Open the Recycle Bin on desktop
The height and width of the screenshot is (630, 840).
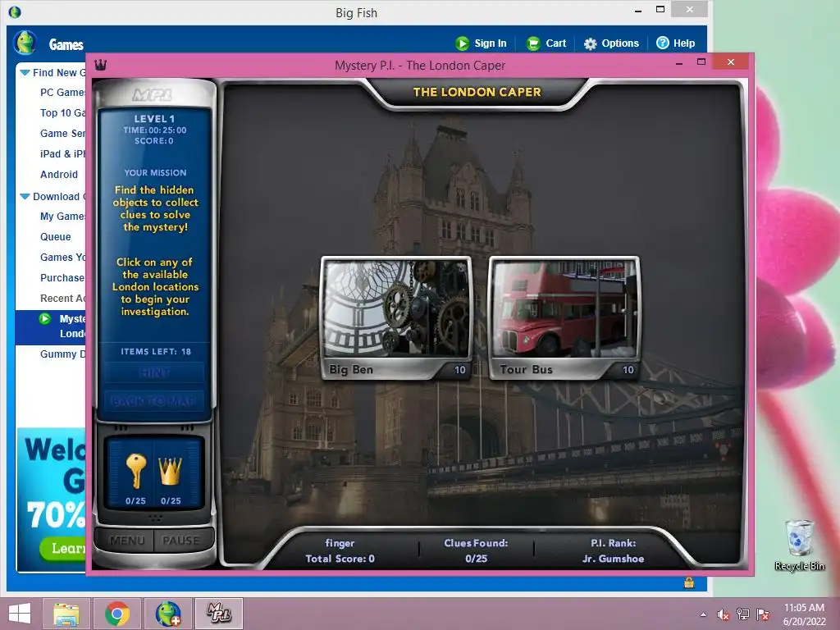point(800,545)
